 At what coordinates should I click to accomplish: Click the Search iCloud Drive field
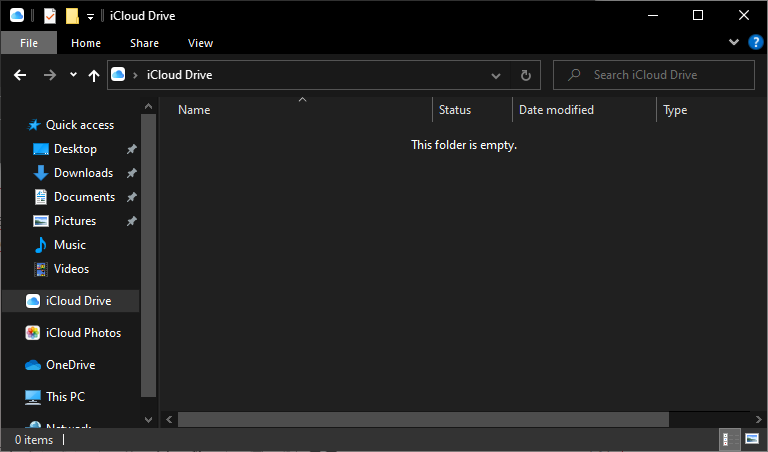click(660, 75)
